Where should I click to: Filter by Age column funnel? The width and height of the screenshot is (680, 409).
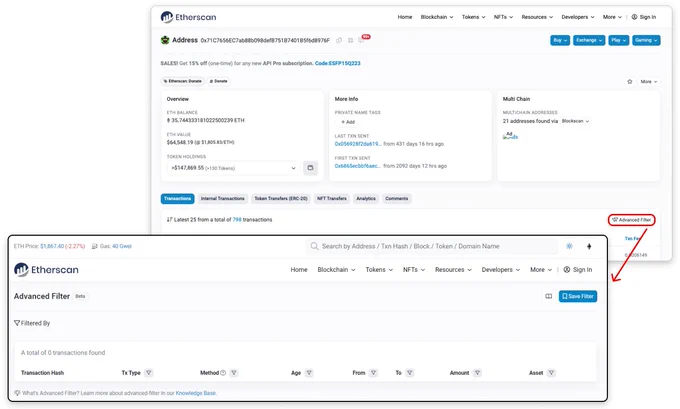coord(309,373)
